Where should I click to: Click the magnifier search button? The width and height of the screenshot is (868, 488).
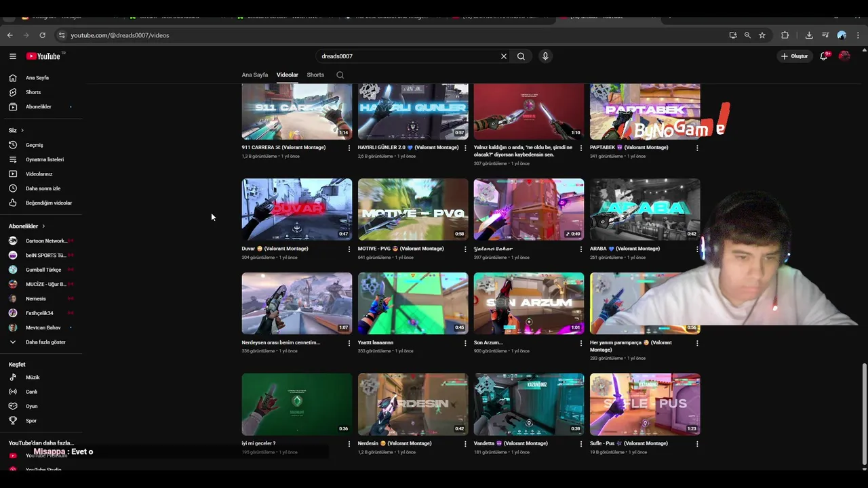click(x=521, y=56)
